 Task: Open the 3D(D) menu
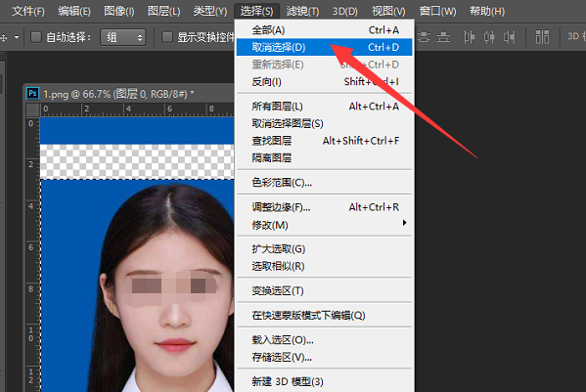344,11
